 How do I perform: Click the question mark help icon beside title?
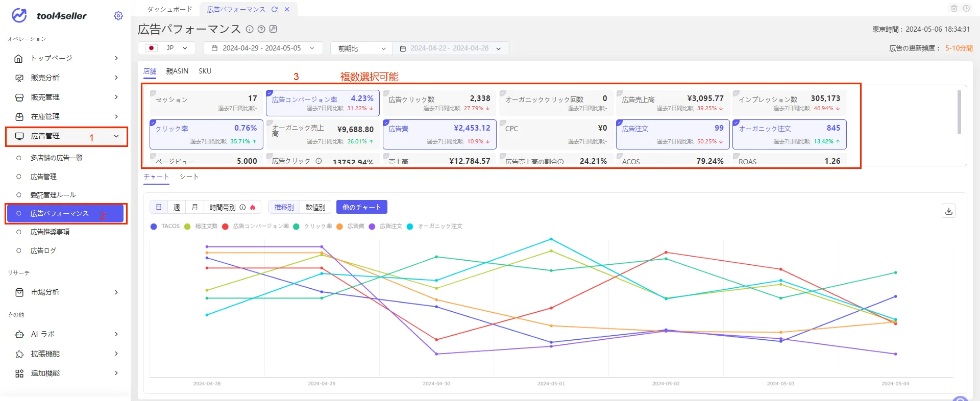(x=261, y=29)
